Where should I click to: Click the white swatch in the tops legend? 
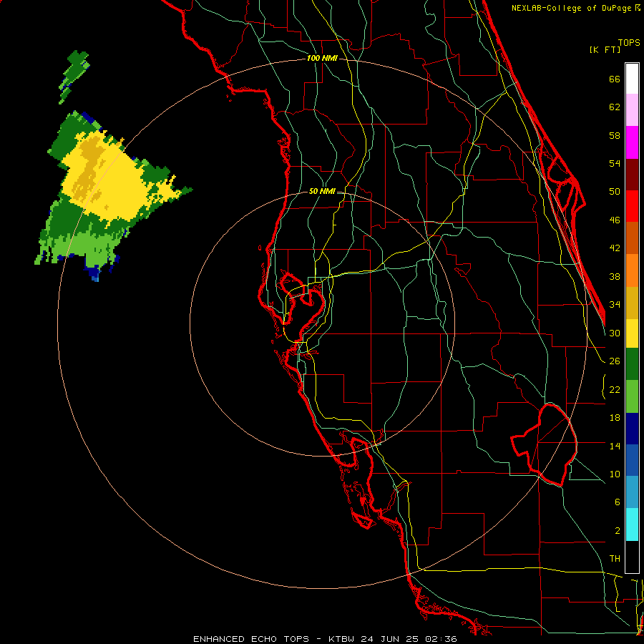(632, 79)
